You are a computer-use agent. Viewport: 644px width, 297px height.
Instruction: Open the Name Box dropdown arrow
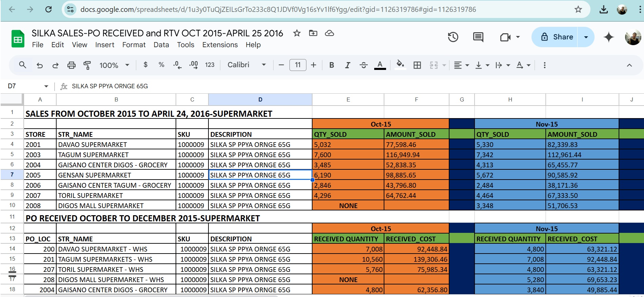pos(46,86)
